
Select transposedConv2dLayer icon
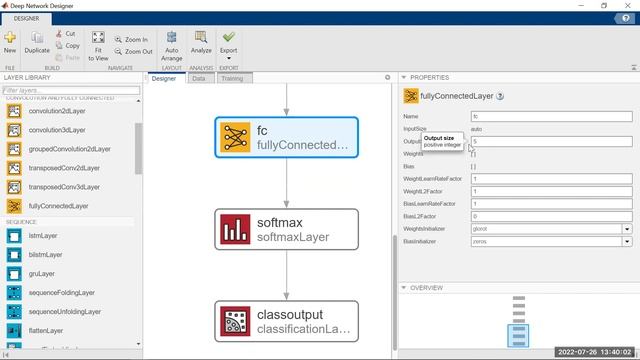tap(14, 168)
